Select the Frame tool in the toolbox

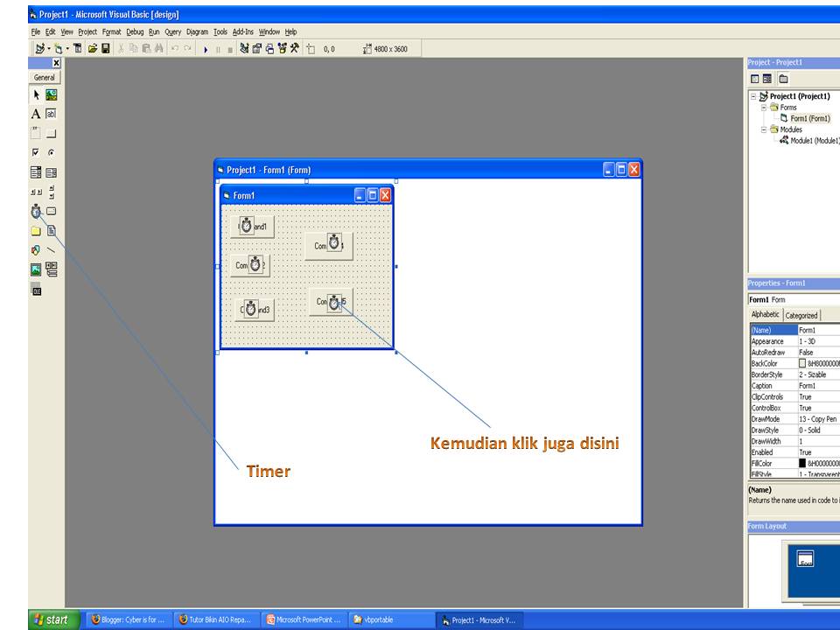point(36,133)
